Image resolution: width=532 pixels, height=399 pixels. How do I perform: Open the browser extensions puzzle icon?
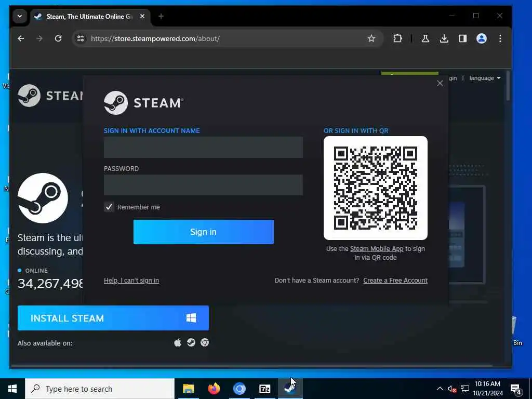[397, 38]
